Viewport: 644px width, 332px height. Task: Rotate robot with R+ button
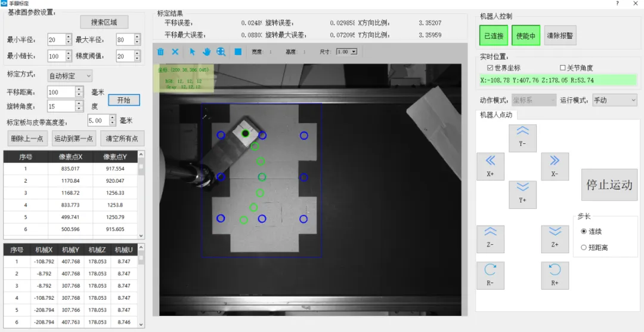click(555, 275)
